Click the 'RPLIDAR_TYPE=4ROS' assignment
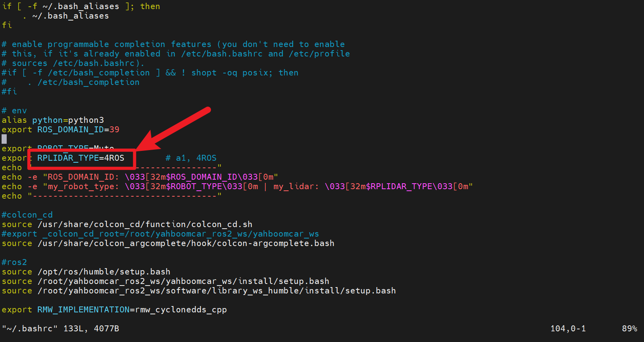 (81, 158)
